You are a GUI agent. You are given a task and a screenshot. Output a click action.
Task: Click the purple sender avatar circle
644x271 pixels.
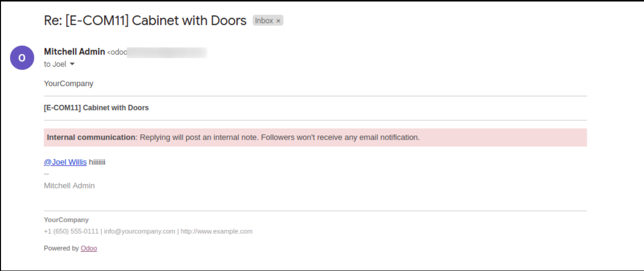22,58
